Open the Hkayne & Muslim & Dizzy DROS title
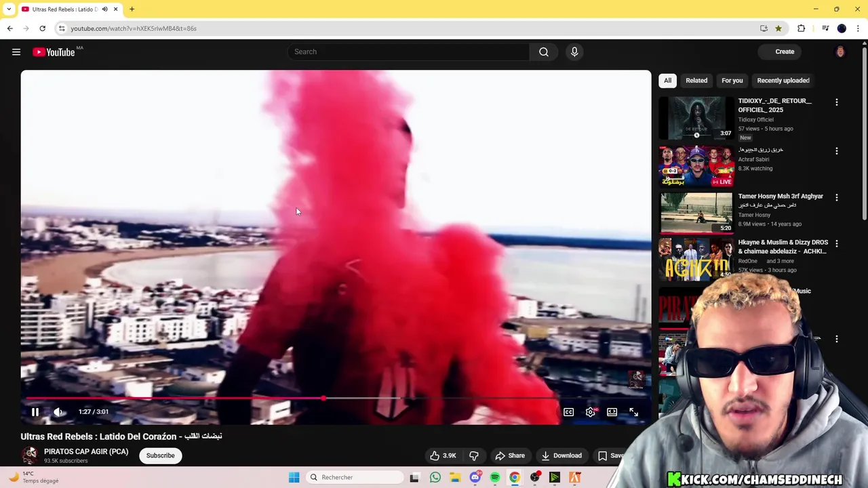This screenshot has height=488, width=868. (783, 247)
